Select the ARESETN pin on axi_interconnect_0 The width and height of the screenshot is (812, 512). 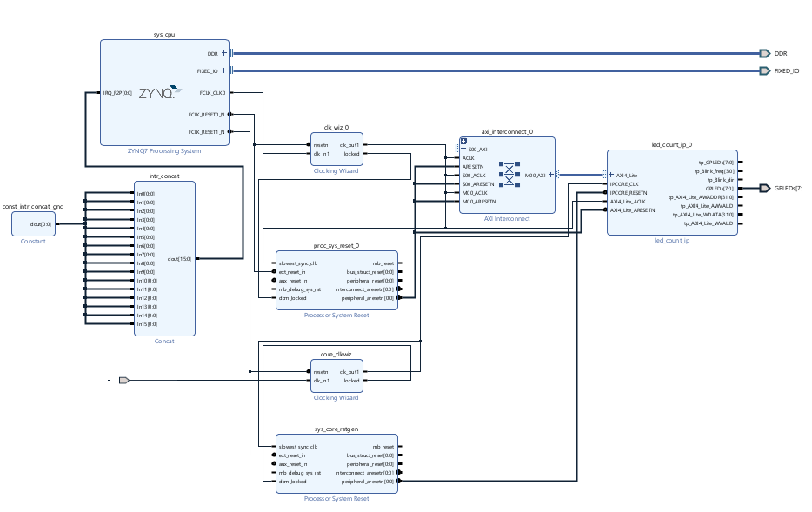tap(473, 167)
